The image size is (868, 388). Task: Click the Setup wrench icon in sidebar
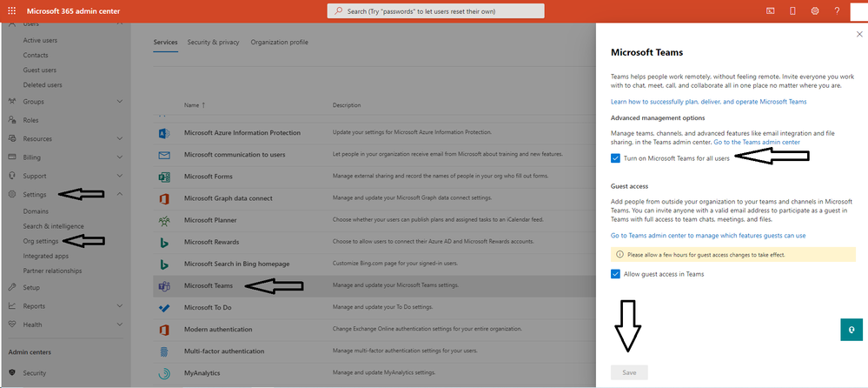pyautogui.click(x=12, y=288)
